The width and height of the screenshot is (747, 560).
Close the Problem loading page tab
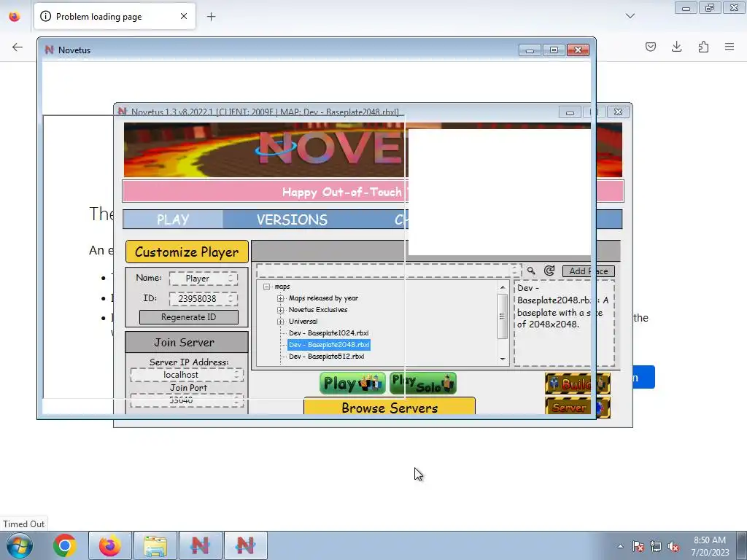184,16
